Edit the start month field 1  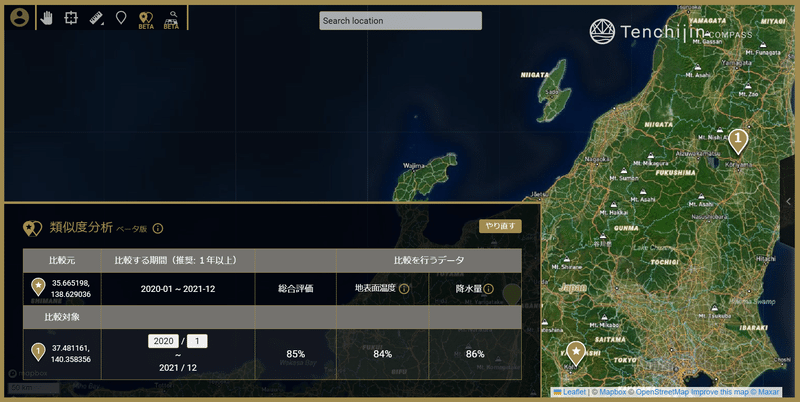coord(197,341)
